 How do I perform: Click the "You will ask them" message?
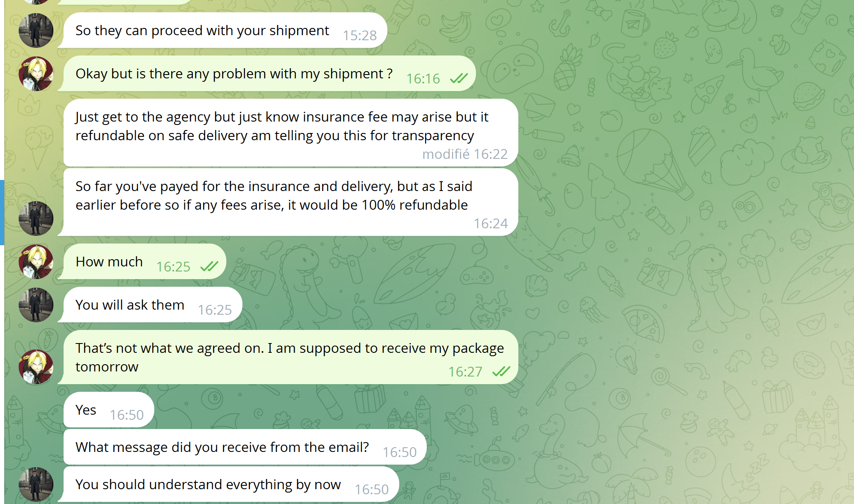point(130,305)
